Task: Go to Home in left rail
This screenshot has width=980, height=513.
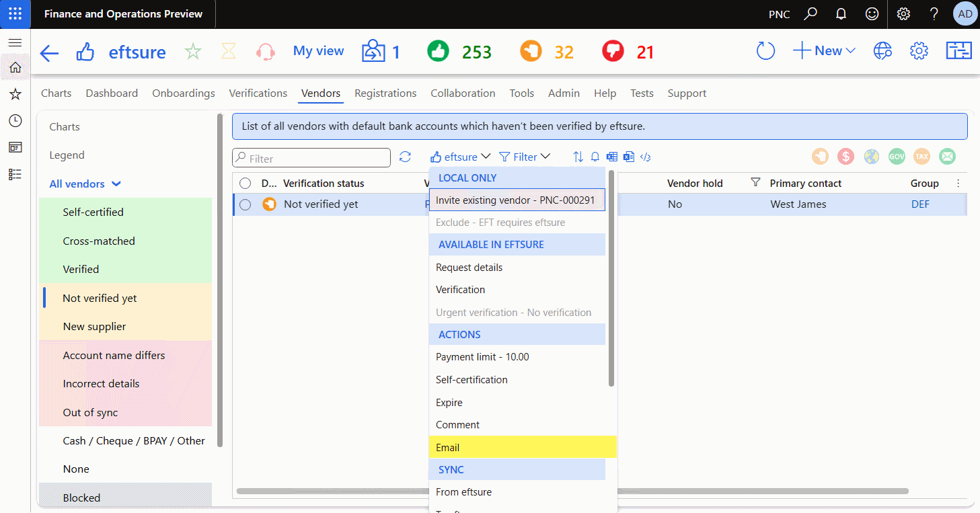Action: [x=15, y=67]
